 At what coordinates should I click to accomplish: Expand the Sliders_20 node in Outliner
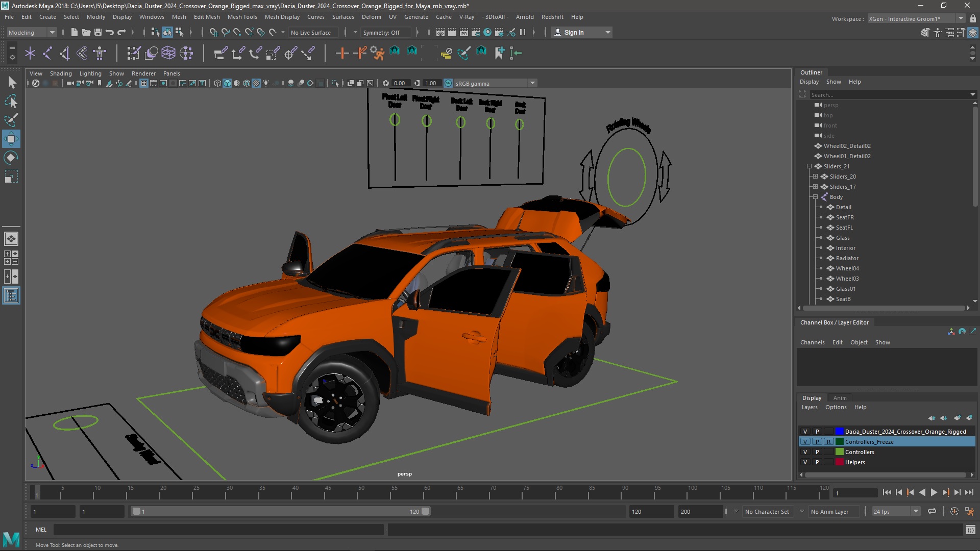[x=816, y=177]
